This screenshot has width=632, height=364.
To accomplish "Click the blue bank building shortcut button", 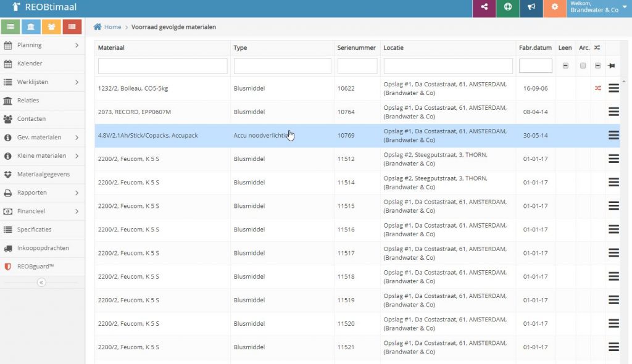I will [31, 27].
